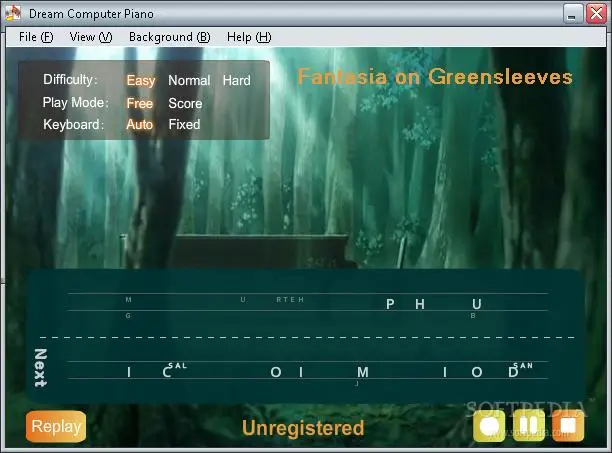Click the D note with SAN marking
Screen dimensions: 612x453
(513, 372)
